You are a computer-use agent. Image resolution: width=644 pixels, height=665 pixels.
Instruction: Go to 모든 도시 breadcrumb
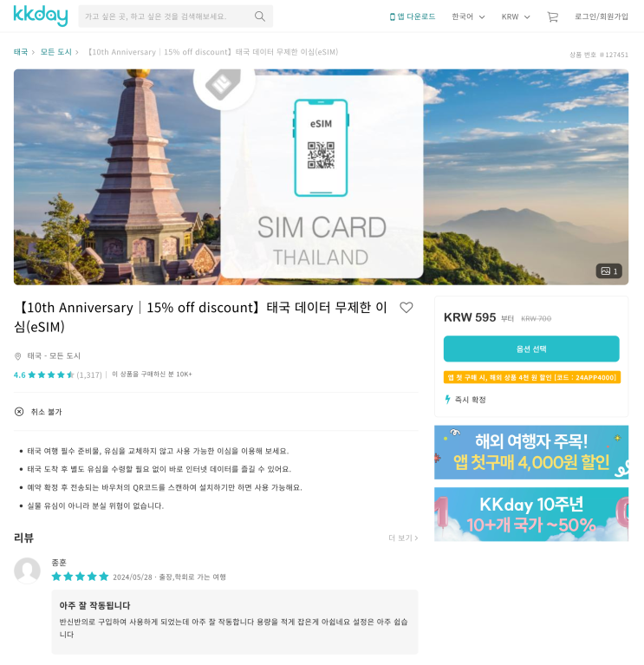point(56,52)
